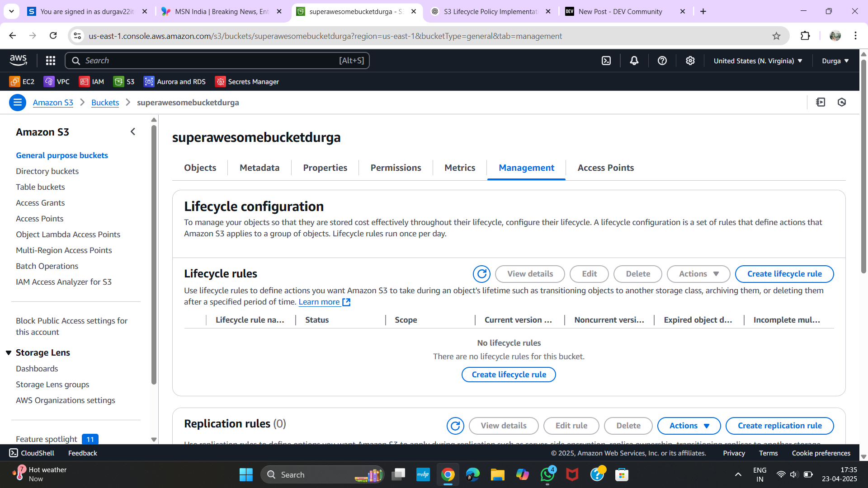The image size is (868, 488).
Task: Open the Lifecycle rules Actions dropdown
Action: 698,274
